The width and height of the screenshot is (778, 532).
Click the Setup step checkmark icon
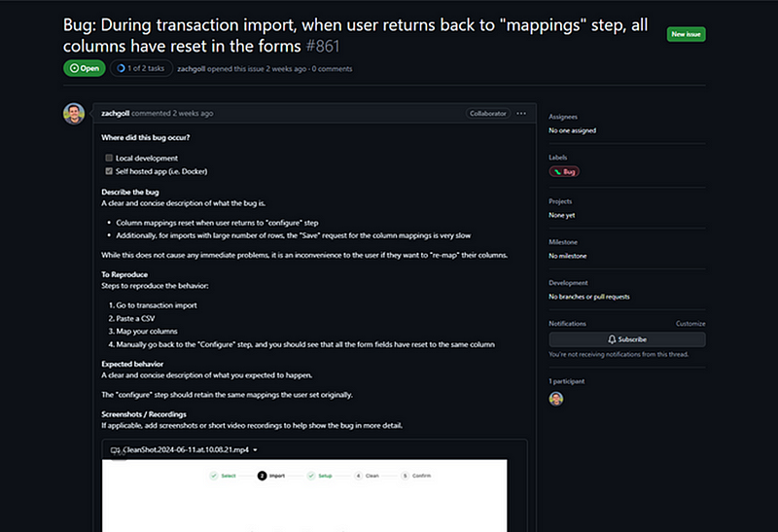point(311,477)
